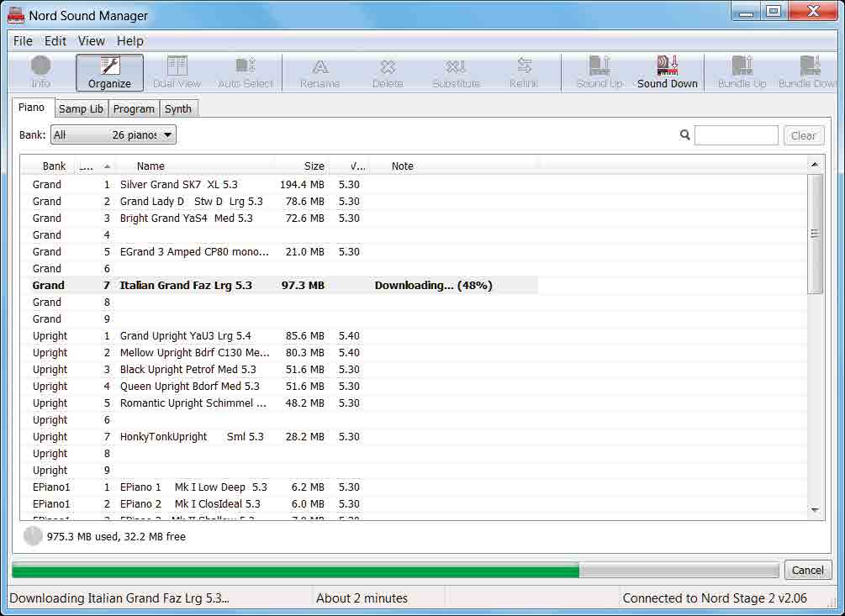This screenshot has height=616, width=845.
Task: Click the Downloading... (48%) note
Action: [x=433, y=286]
